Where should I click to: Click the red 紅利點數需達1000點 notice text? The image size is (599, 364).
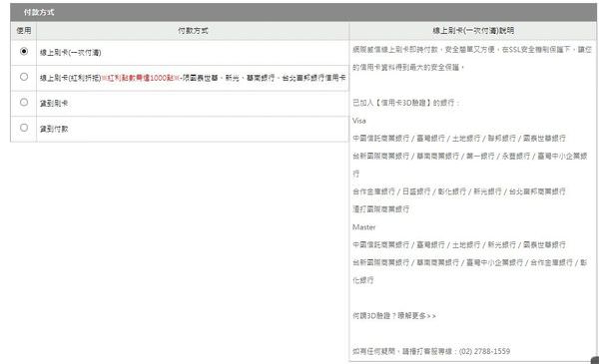[x=140, y=78]
